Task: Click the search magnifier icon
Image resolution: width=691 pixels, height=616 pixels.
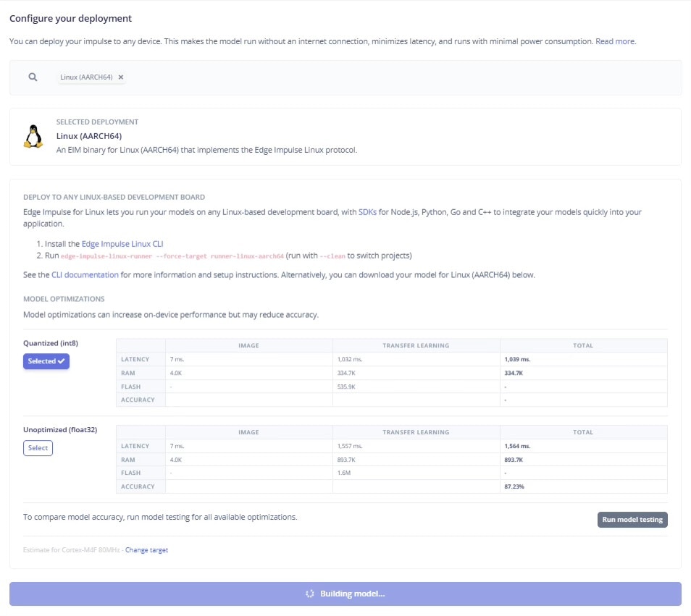Action: tap(33, 77)
